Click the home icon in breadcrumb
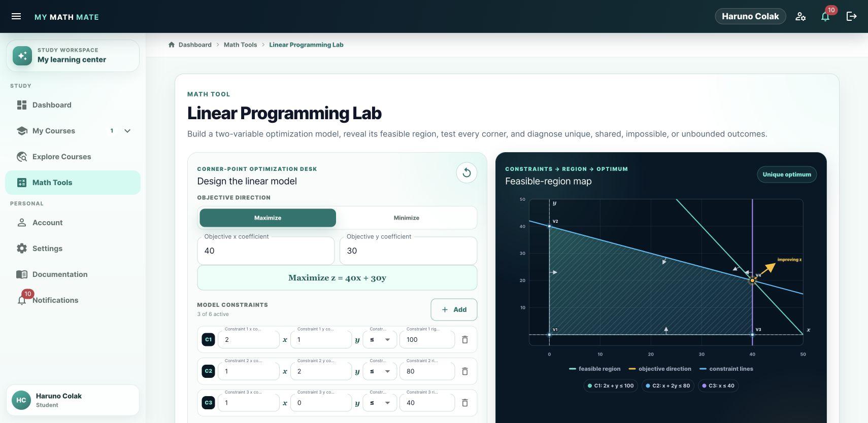The image size is (868, 423). (x=172, y=45)
